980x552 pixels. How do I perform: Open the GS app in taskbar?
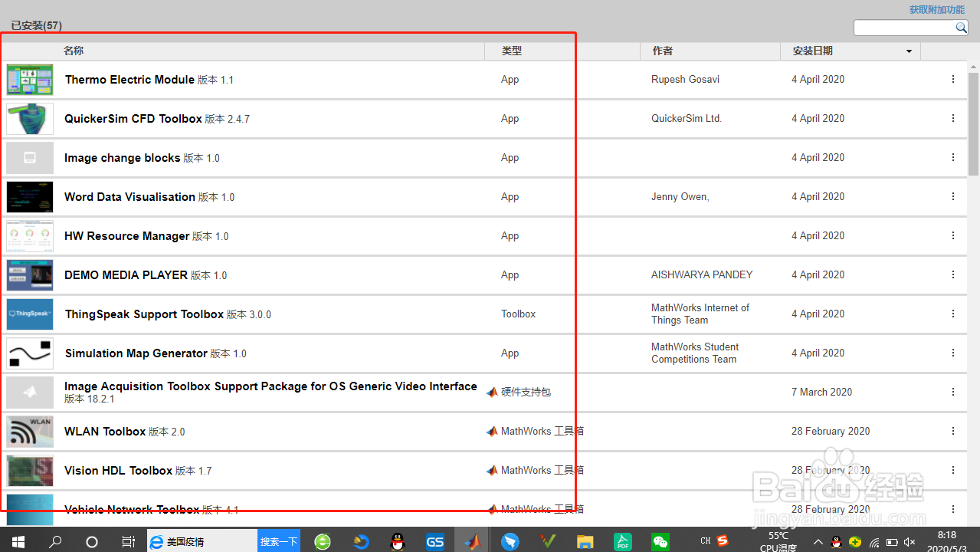(x=434, y=541)
